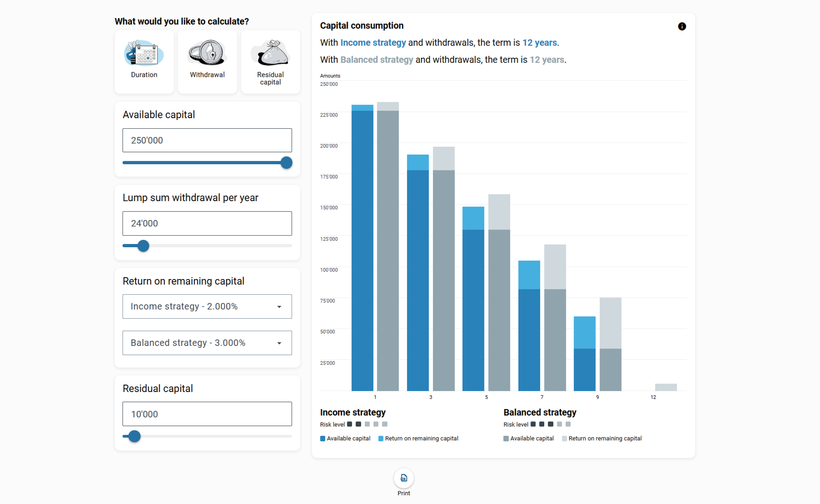820x504 pixels.
Task: Focus the Available capital 250'000 field
Action: pos(207,140)
